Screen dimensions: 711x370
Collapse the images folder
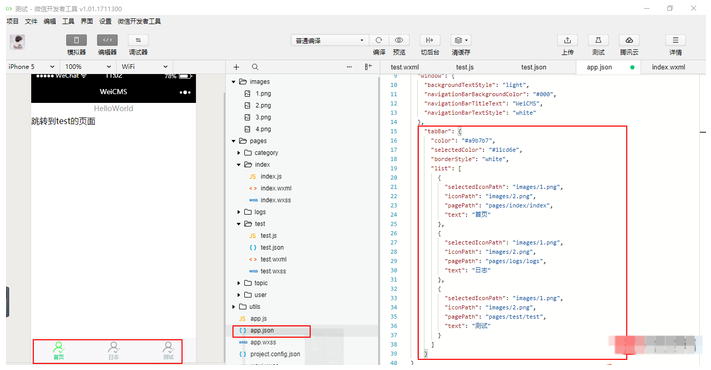click(234, 82)
